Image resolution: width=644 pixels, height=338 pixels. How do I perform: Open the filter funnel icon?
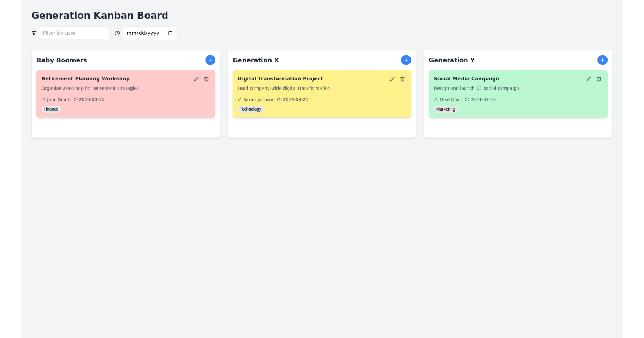34,33
